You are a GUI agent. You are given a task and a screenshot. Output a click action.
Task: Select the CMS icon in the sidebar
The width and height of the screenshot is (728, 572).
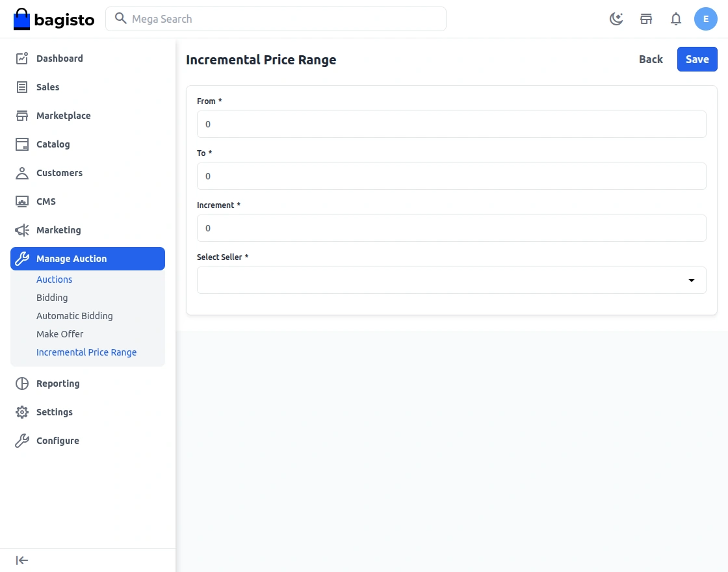[21, 201]
